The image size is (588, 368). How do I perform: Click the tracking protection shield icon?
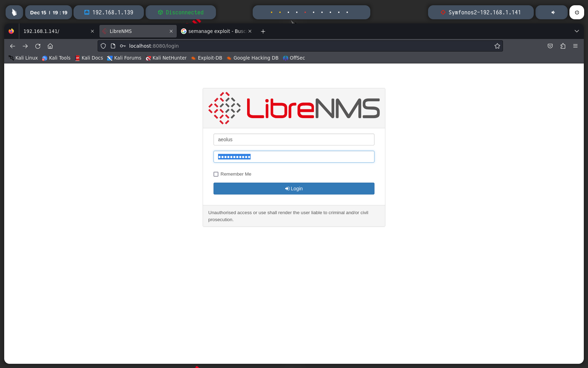click(x=103, y=46)
